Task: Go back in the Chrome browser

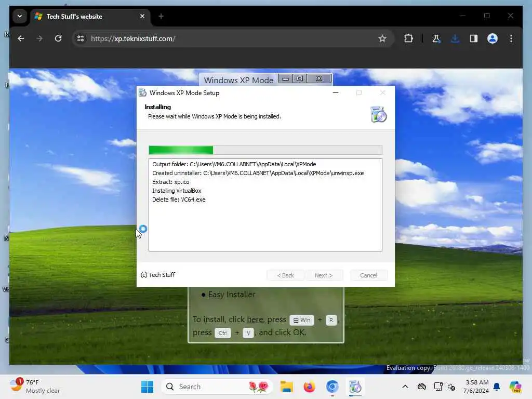Action: click(x=21, y=38)
